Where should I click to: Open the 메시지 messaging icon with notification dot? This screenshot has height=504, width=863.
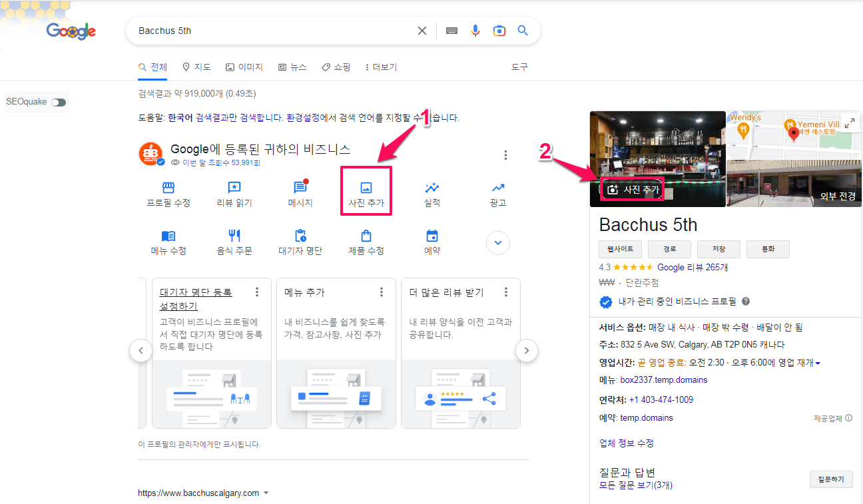[300, 191]
